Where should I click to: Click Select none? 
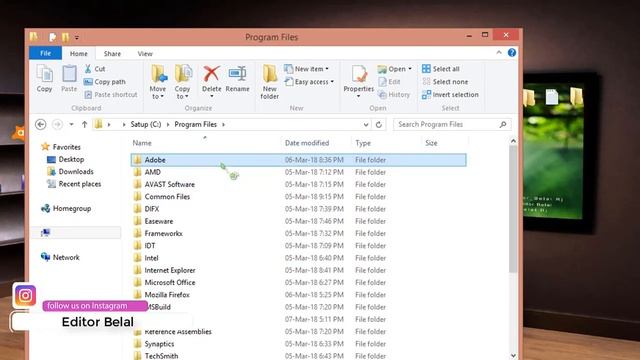(x=445, y=82)
